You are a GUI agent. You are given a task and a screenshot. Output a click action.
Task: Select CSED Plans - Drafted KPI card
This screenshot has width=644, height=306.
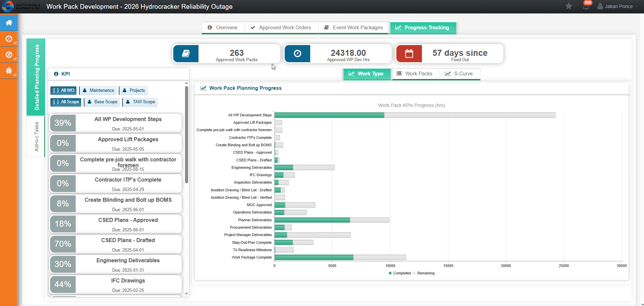(x=116, y=244)
